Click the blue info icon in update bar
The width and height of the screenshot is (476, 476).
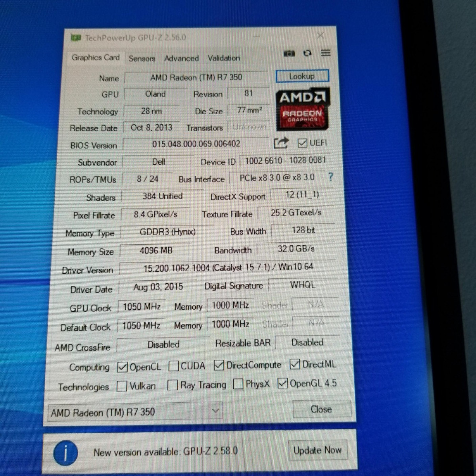click(x=65, y=453)
